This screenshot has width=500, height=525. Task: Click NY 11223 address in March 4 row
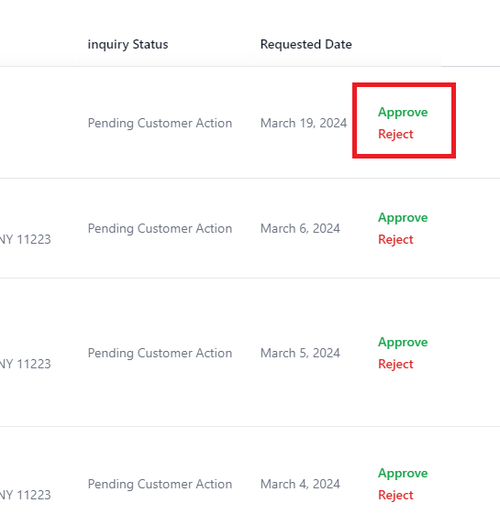[x=25, y=495]
